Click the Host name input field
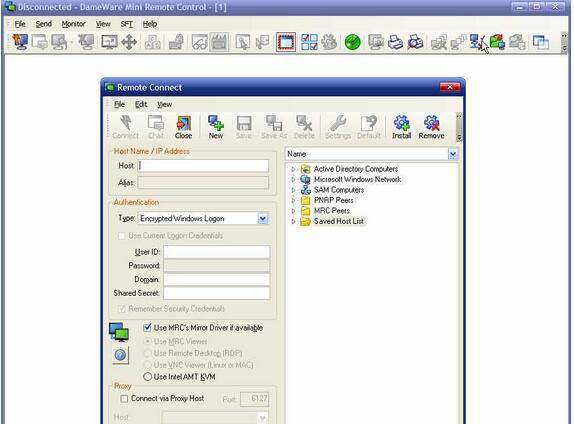The width and height of the screenshot is (574, 424). point(204,165)
